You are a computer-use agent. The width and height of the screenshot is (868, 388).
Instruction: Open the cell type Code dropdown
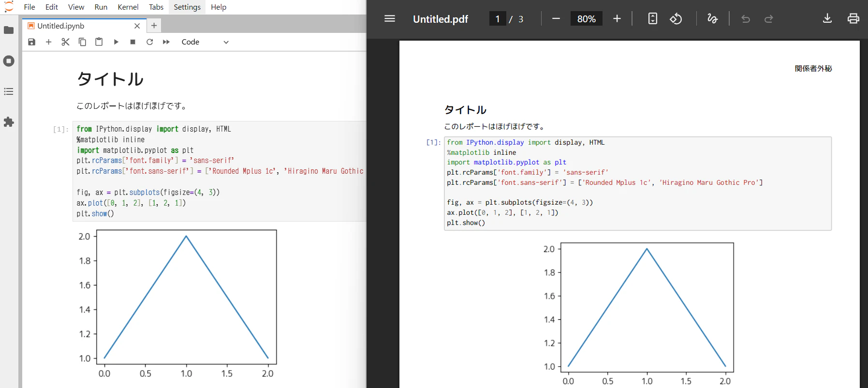[x=205, y=42]
